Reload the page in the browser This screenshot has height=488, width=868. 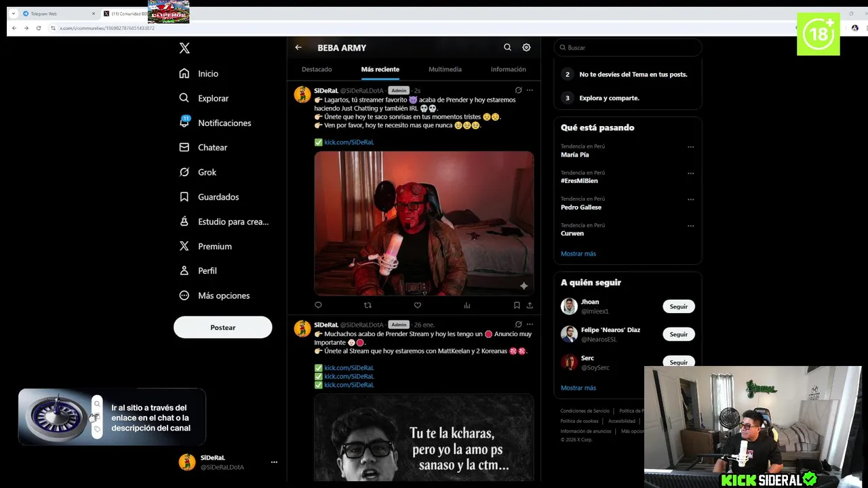point(39,28)
